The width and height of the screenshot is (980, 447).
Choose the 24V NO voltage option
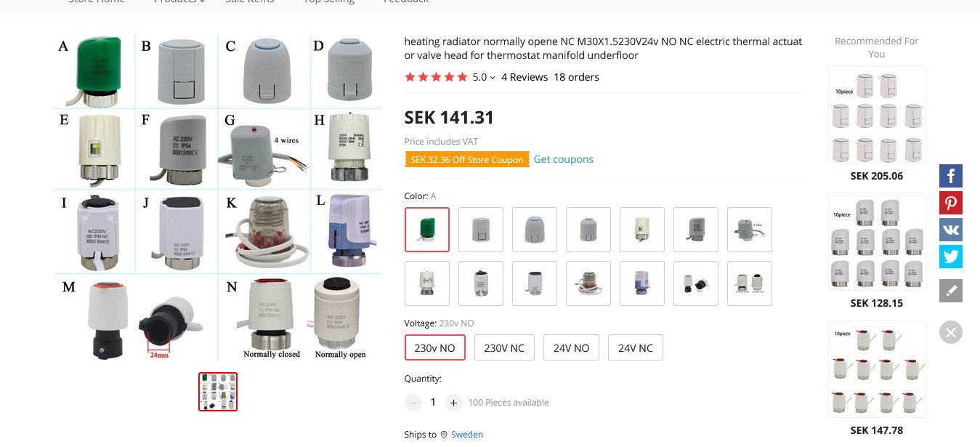(x=571, y=348)
